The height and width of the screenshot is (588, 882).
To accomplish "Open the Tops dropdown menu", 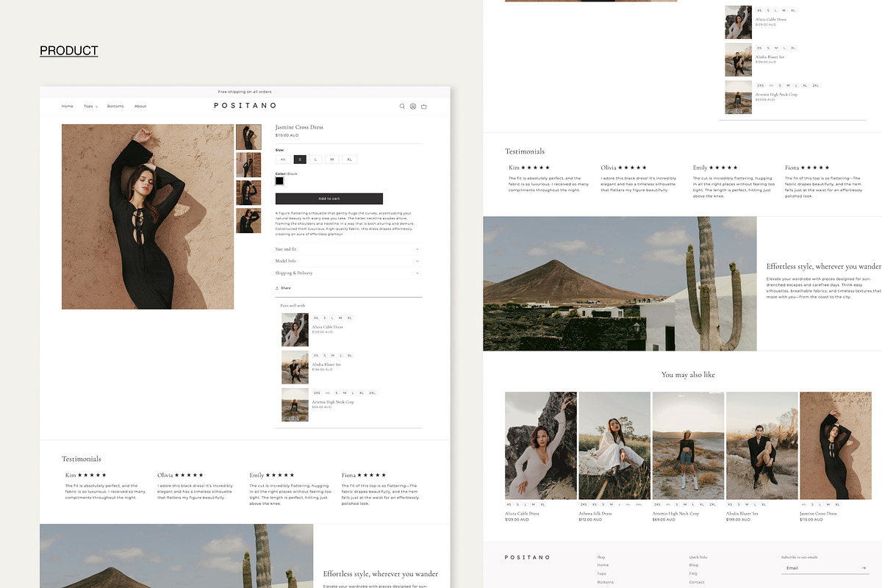I will [x=90, y=107].
